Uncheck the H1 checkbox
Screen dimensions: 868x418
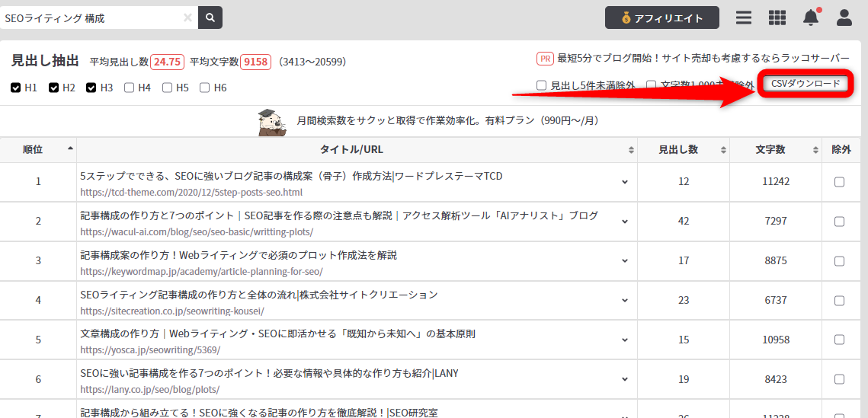[x=15, y=88]
